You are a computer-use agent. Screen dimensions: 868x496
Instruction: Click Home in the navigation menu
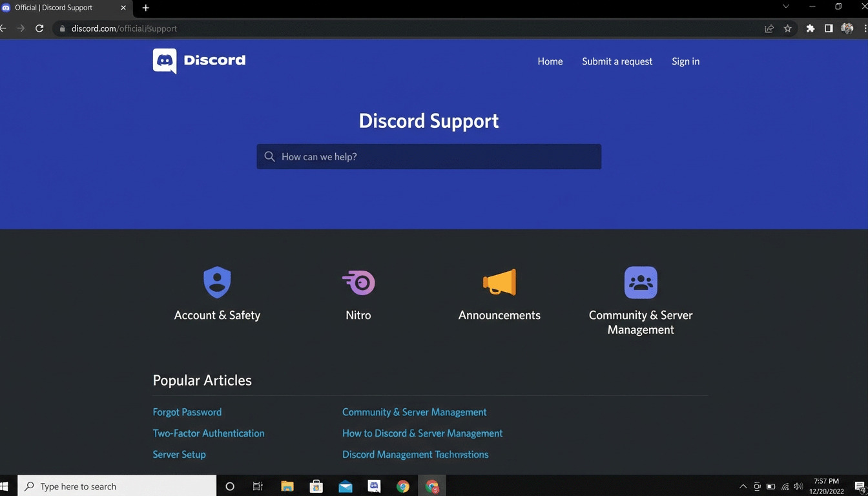coord(550,61)
